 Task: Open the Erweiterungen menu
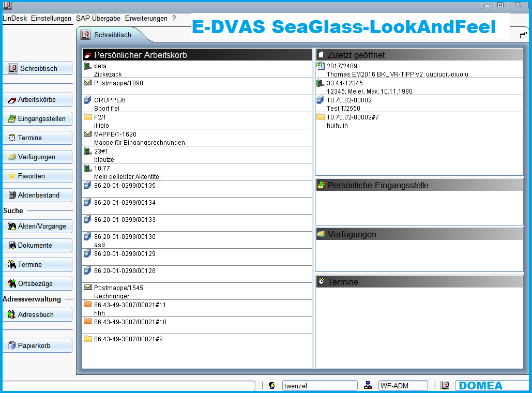146,18
